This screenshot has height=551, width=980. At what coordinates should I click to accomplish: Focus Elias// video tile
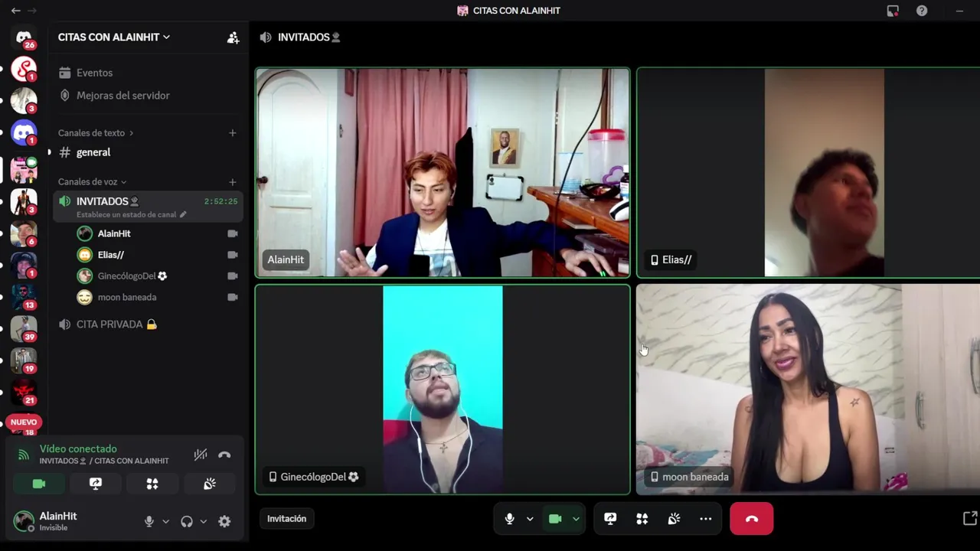808,172
